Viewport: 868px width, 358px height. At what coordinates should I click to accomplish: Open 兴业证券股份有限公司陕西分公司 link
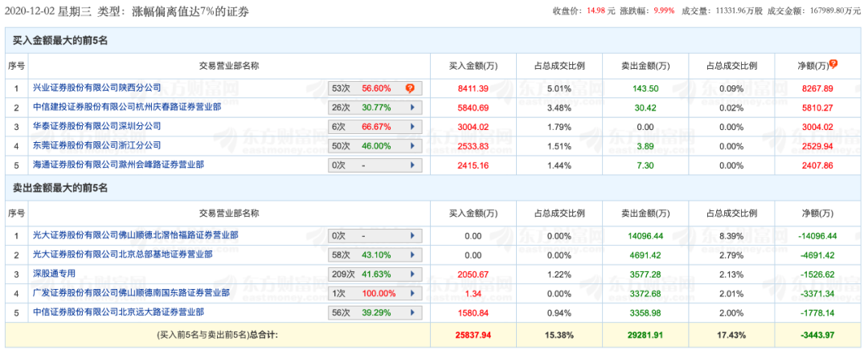pos(97,87)
